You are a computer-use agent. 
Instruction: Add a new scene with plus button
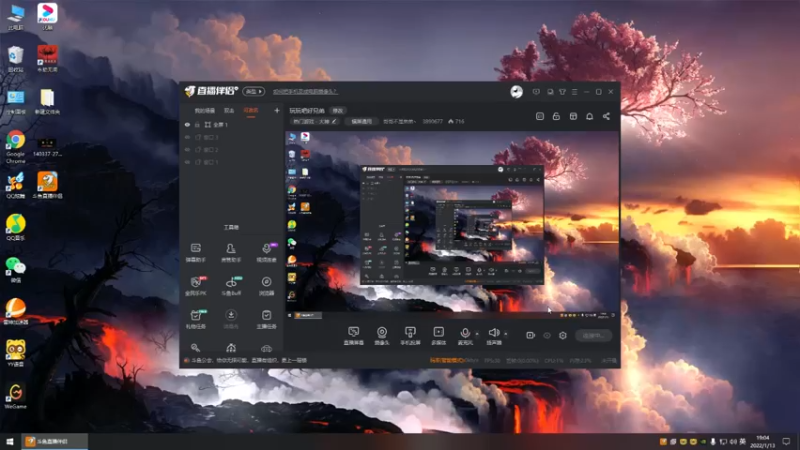[x=277, y=110]
